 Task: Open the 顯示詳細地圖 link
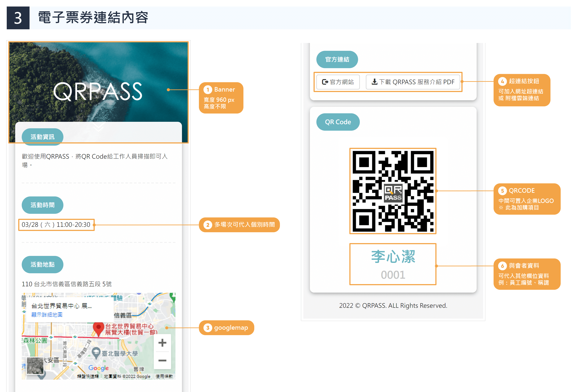(x=47, y=315)
